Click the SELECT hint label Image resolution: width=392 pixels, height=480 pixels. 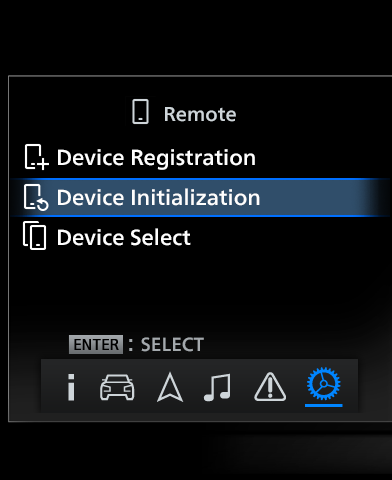click(172, 345)
